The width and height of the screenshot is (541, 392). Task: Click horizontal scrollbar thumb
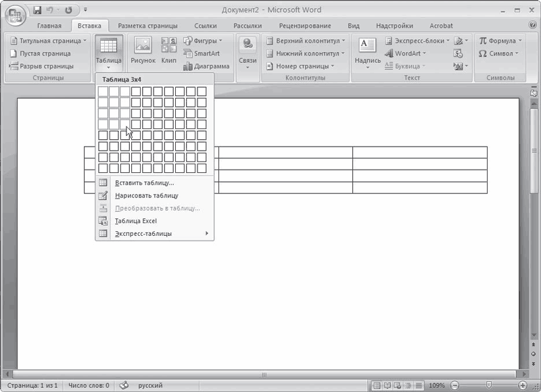264,374
